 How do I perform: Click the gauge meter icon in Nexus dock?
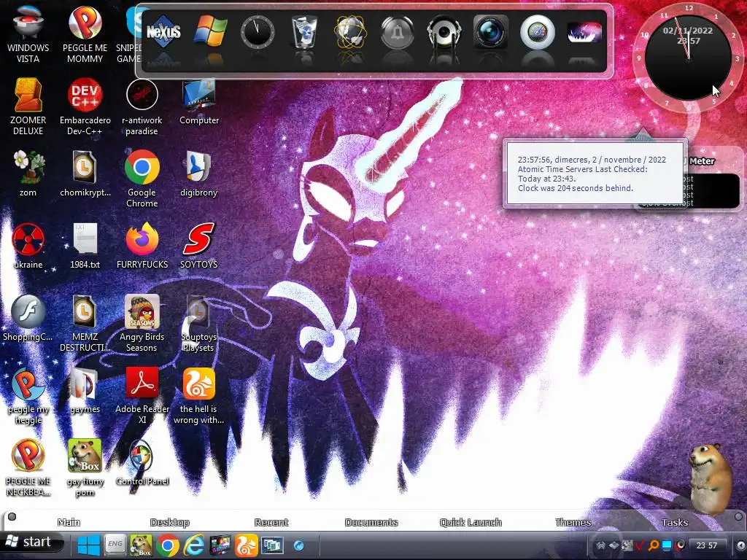[x=537, y=31]
